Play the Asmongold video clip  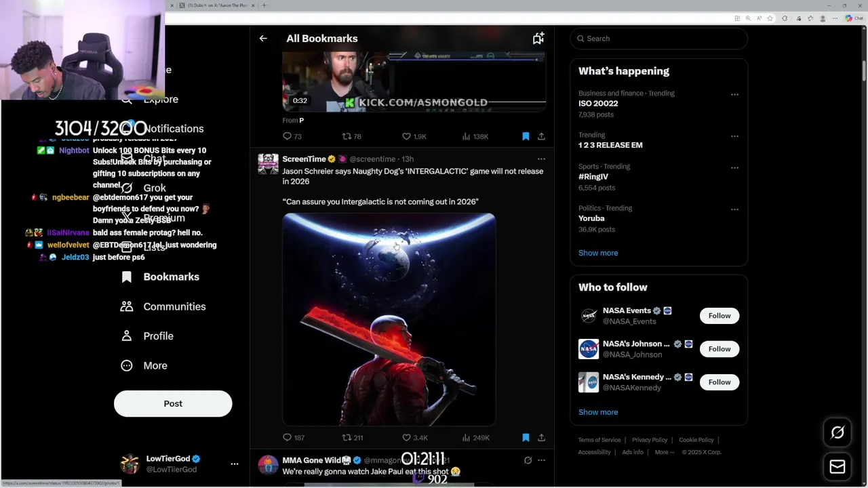tap(414, 81)
